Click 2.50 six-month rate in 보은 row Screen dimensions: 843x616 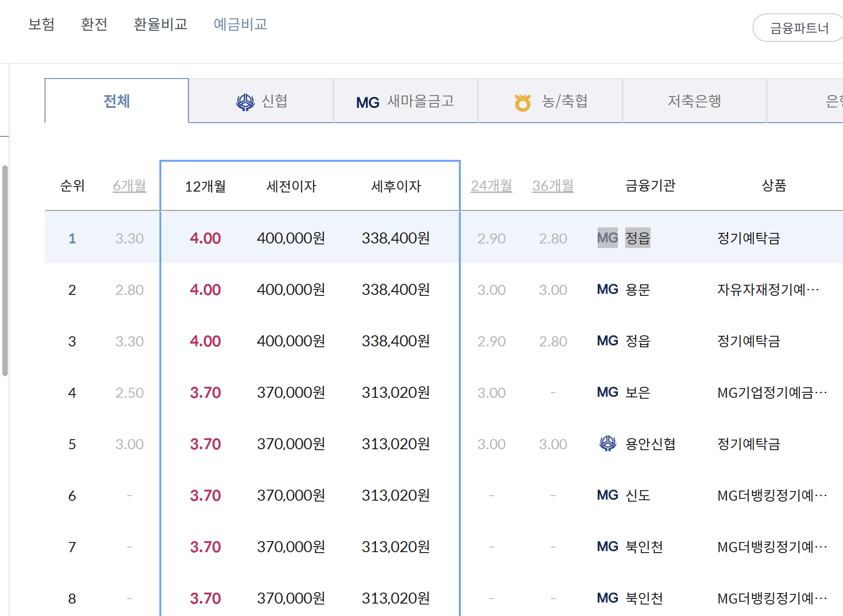[130, 393]
